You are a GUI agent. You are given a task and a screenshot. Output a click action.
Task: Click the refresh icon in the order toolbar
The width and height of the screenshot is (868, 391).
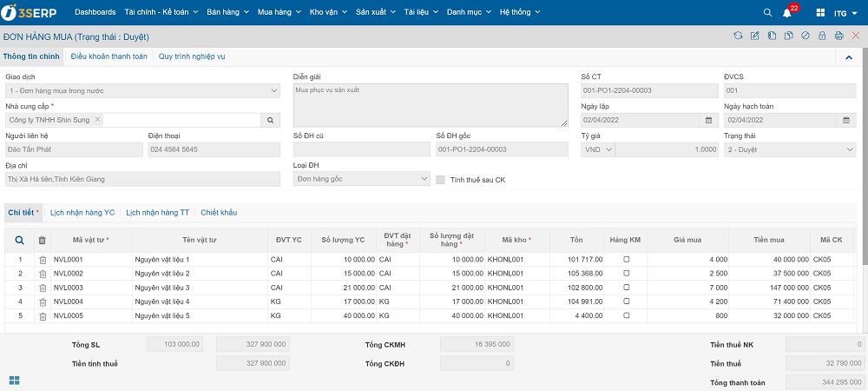(x=738, y=36)
